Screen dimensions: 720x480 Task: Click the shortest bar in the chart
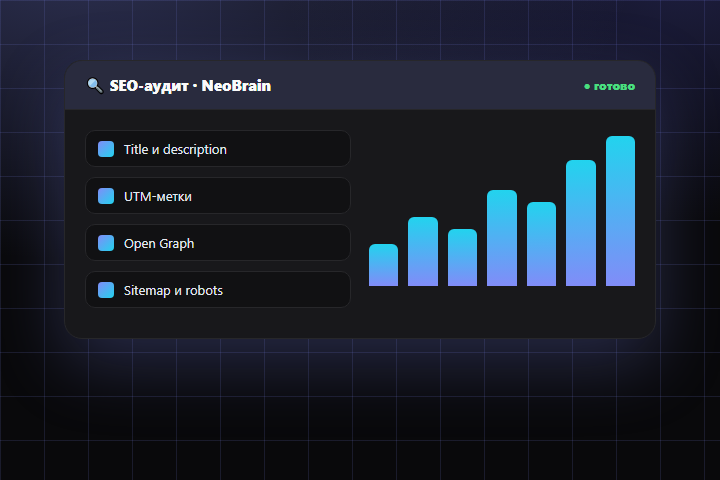pyautogui.click(x=383, y=265)
